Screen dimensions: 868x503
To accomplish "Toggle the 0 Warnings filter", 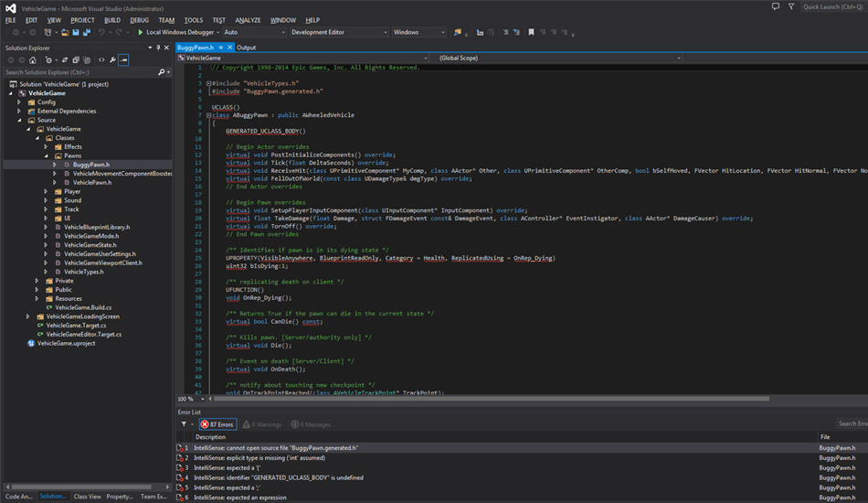I will coord(262,424).
